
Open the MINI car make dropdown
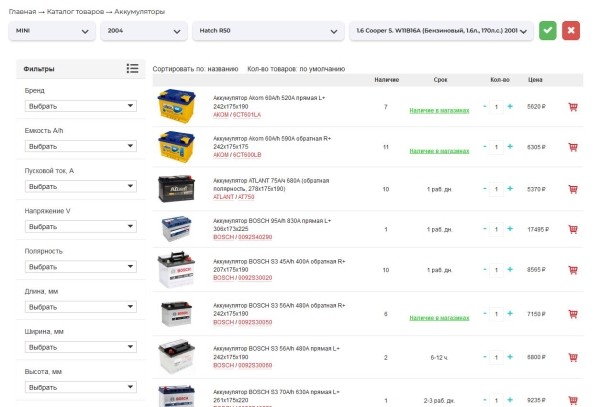click(52, 31)
